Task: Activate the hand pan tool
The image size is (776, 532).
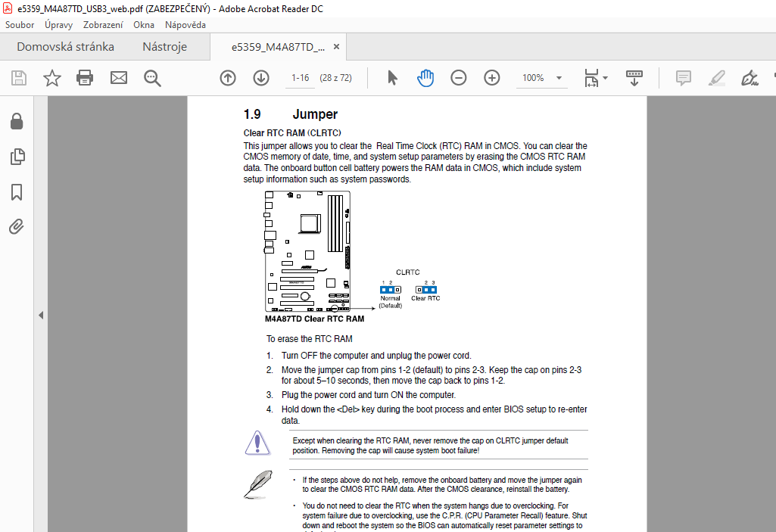Action: pos(425,78)
